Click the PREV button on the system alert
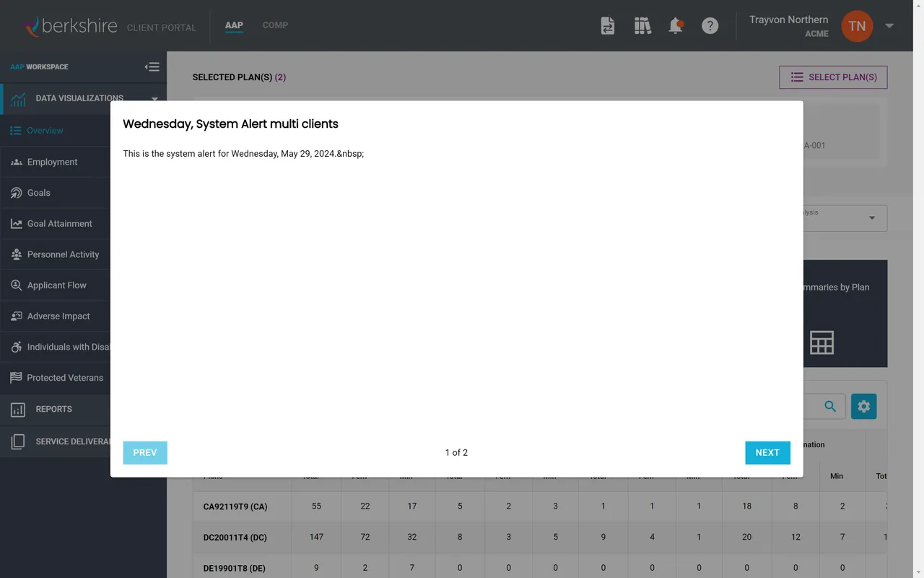The width and height of the screenshot is (924, 578). 144,452
